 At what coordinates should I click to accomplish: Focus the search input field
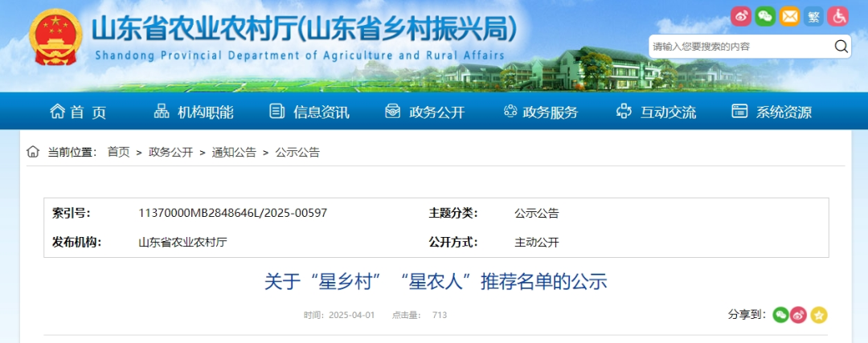[741, 47]
